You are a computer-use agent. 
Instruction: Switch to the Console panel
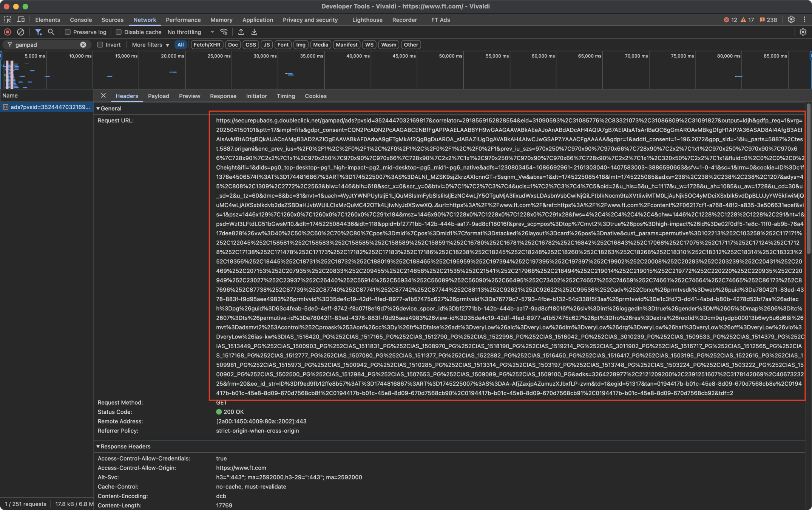pos(81,20)
